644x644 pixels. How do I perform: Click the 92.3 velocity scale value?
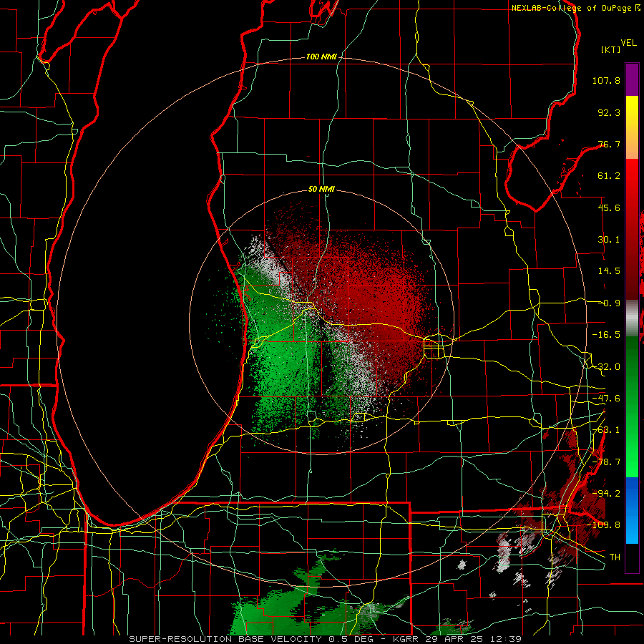(x=609, y=112)
